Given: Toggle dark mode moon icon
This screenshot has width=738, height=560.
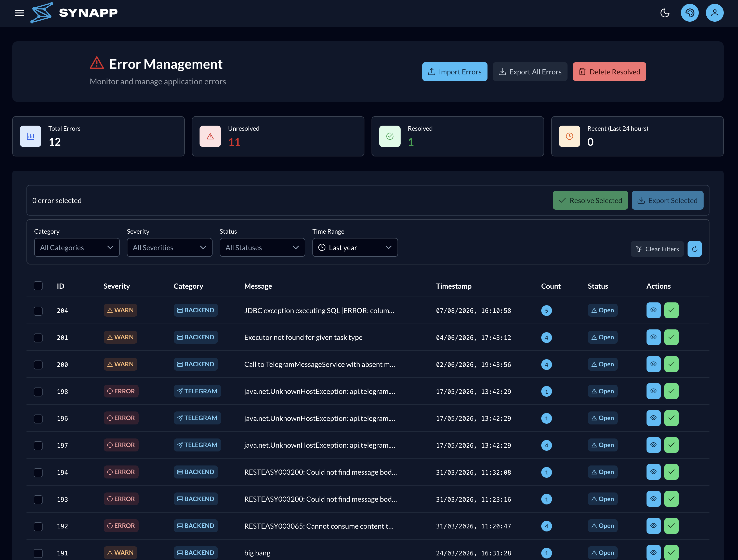Looking at the screenshot, I should (665, 13).
